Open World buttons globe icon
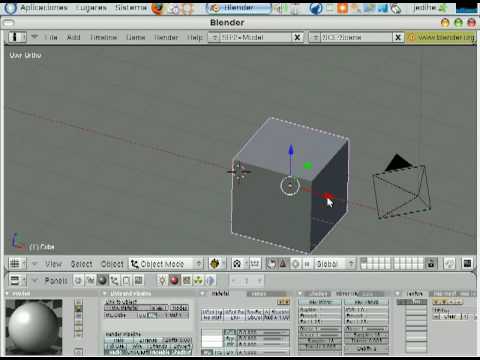The width and height of the screenshot is (480, 360). [210, 280]
